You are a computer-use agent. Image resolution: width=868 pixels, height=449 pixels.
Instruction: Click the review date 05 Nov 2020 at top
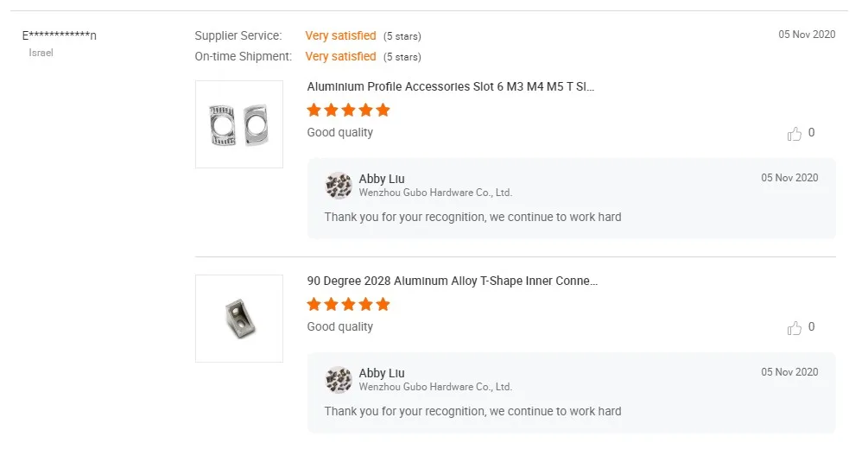click(807, 35)
